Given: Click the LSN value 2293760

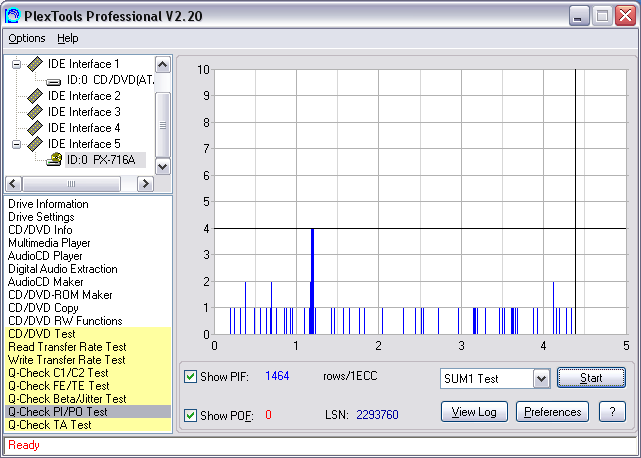Looking at the screenshot, I should pos(377,415).
